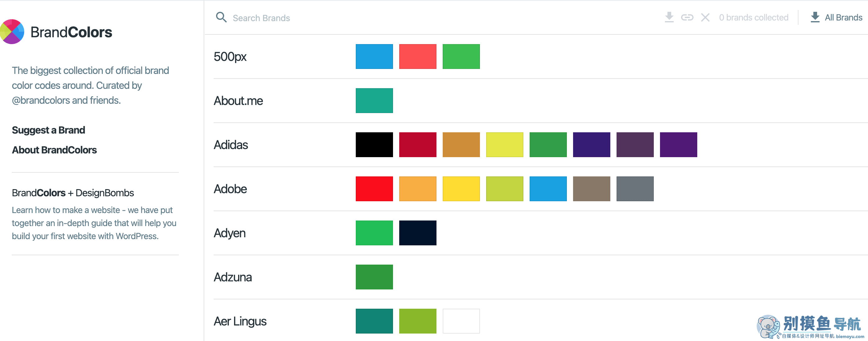Image resolution: width=868 pixels, height=341 pixels.
Task: Copy Adobe blue swatch
Action: 548,189
